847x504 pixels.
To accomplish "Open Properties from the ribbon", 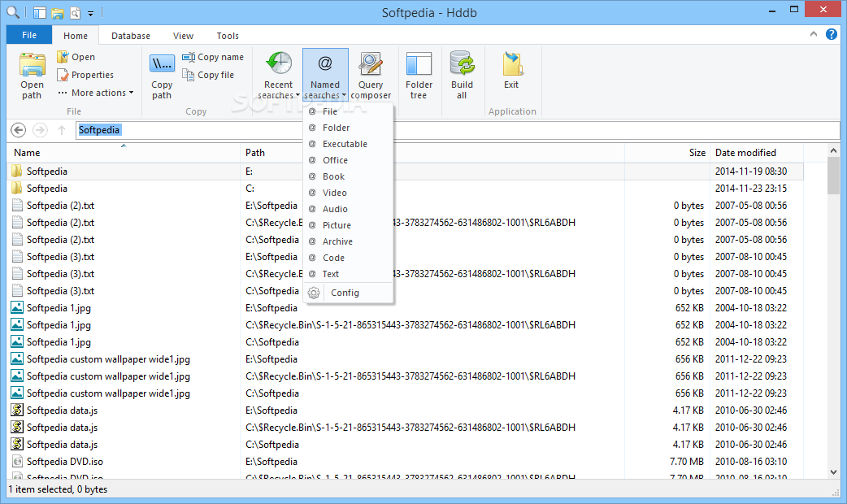I will (85, 75).
